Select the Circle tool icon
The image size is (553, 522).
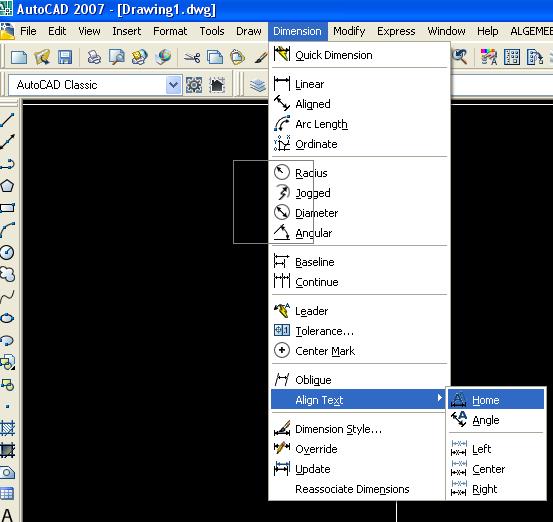[x=7, y=252]
